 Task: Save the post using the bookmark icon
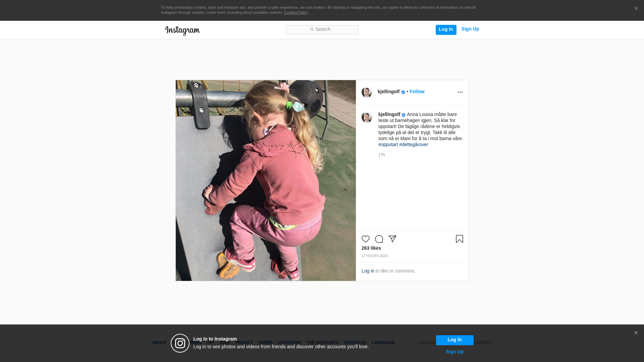pyautogui.click(x=460, y=239)
